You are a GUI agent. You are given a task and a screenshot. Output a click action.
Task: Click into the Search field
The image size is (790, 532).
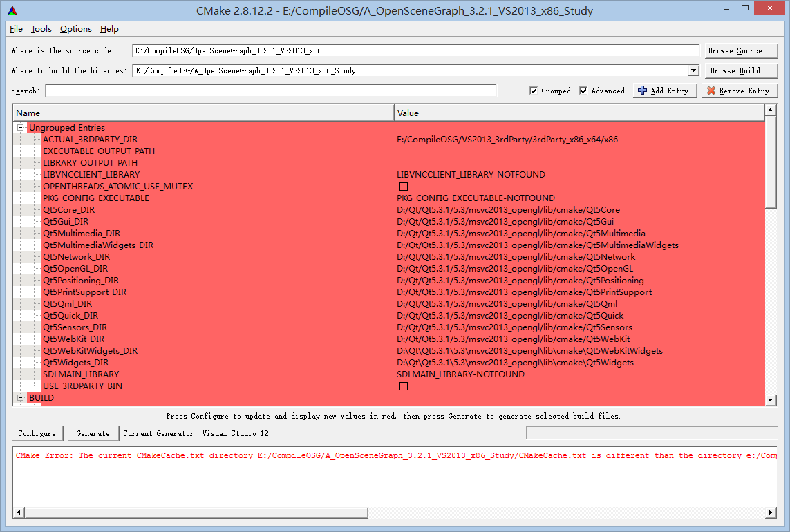click(271, 91)
